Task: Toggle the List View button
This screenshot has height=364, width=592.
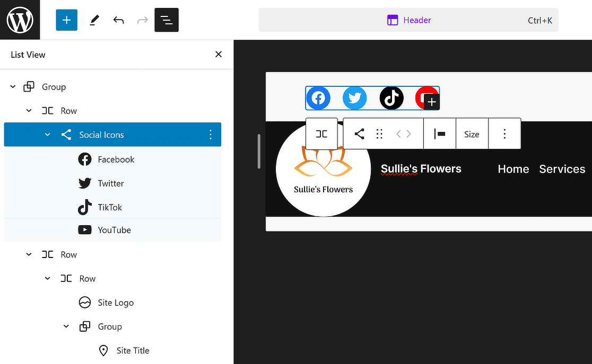Action: click(167, 20)
